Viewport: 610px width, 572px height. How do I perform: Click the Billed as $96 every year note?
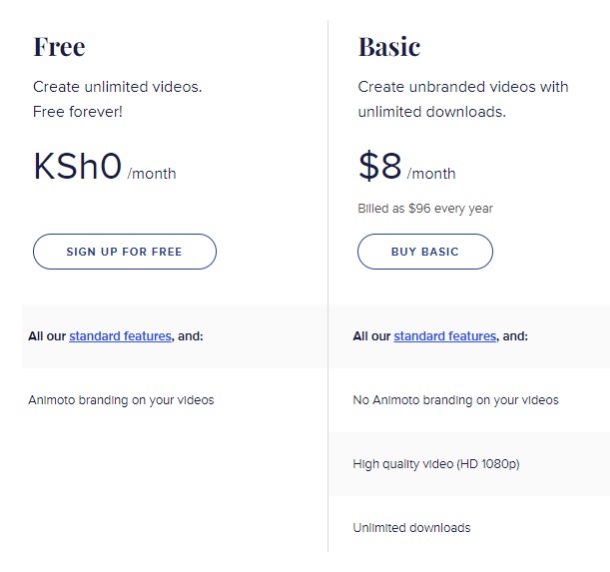pyautogui.click(x=425, y=209)
